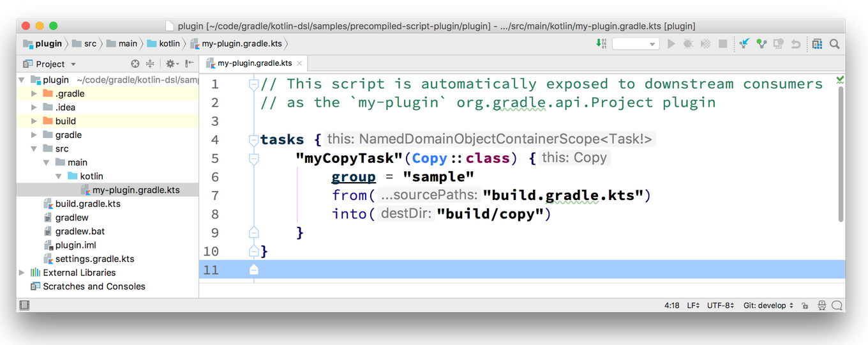Expand the build folder in project tree
The width and height of the screenshot is (868, 345).
tap(34, 121)
